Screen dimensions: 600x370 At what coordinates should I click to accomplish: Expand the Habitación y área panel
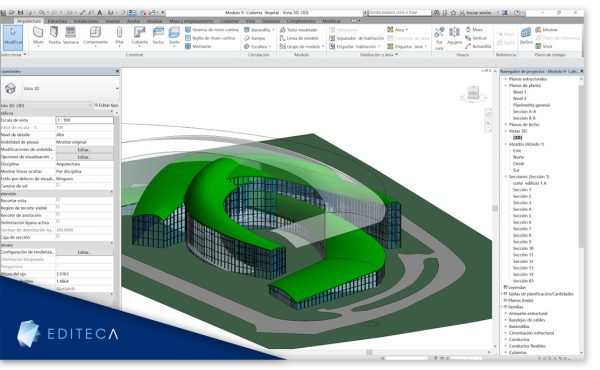[x=378, y=55]
